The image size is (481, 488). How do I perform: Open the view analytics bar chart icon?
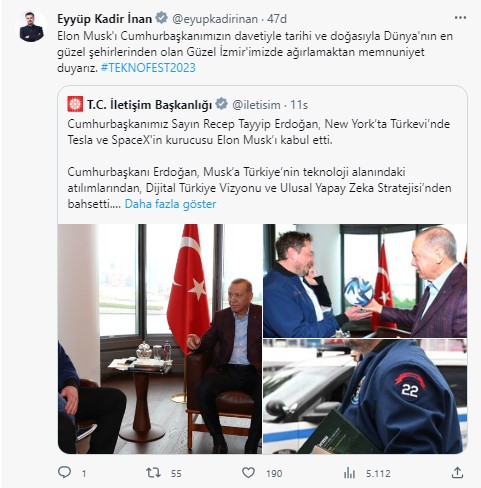(349, 473)
